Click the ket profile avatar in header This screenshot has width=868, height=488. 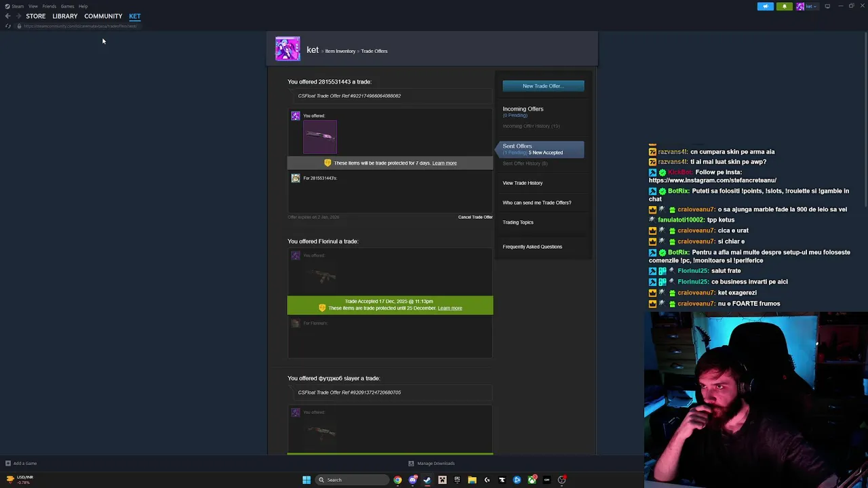pyautogui.click(x=288, y=49)
